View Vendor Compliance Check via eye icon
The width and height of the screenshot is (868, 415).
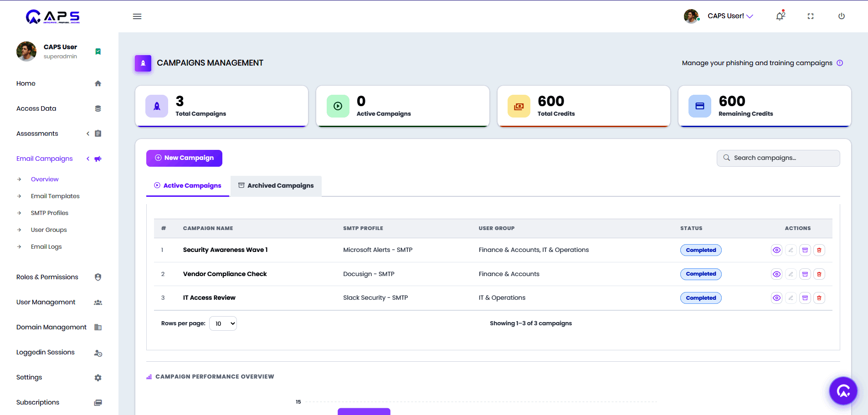pos(777,274)
